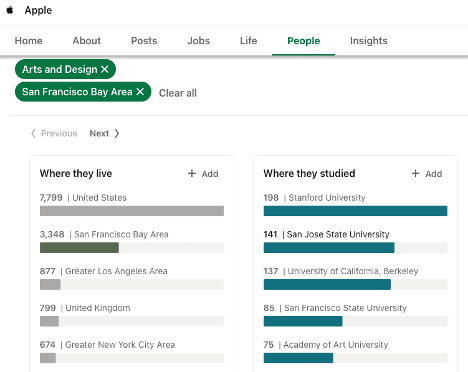
Task: Click the Next pagination text
Action: (x=99, y=133)
